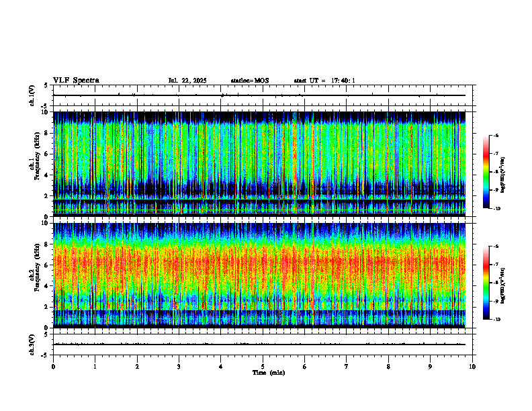Click time-axis tick label "0"
Image resolution: width=532 pixels, height=411 pixels.
[53, 367]
